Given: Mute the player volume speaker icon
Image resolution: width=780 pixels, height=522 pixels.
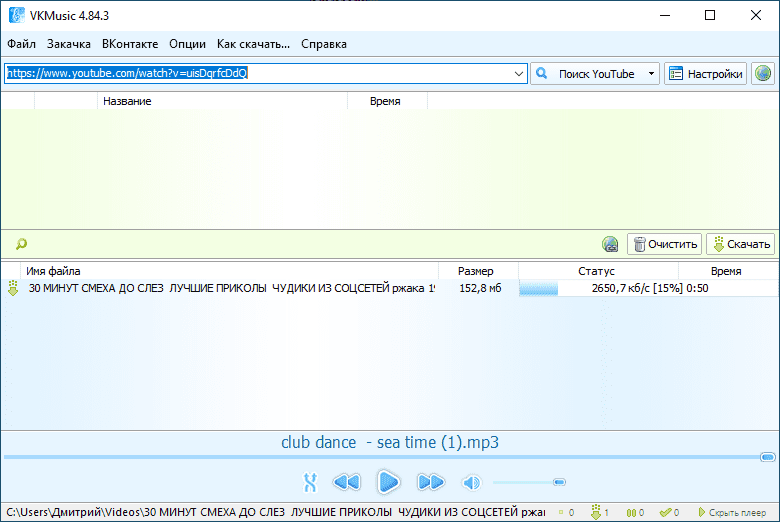Looking at the screenshot, I should [471, 482].
